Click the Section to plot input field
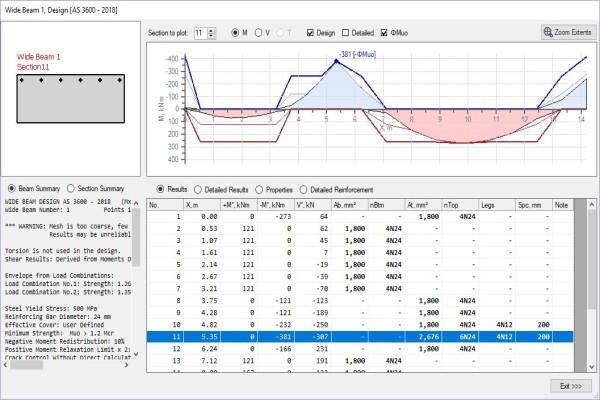600x400 pixels. 201,33
